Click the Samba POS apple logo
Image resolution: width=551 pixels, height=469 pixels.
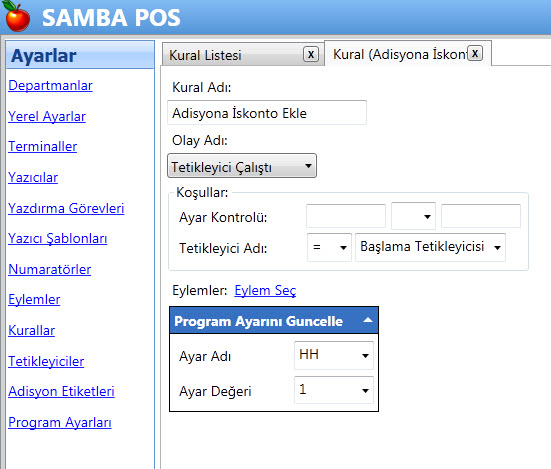pos(17,16)
